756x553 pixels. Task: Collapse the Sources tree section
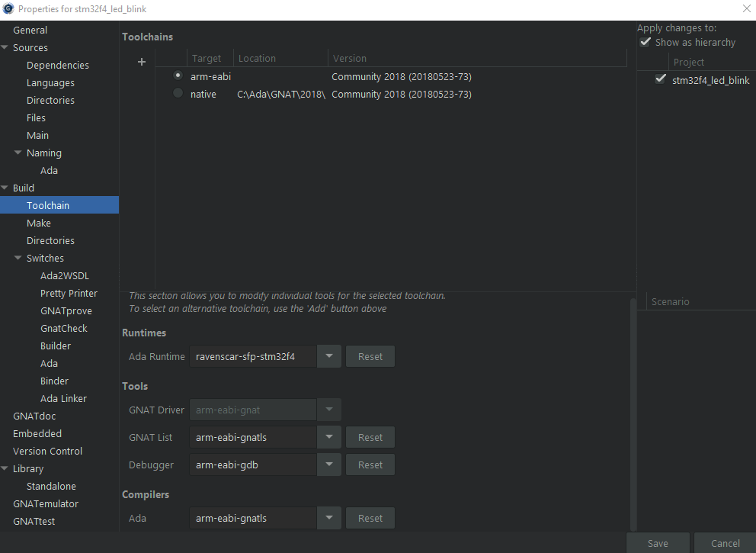[x=5, y=48]
